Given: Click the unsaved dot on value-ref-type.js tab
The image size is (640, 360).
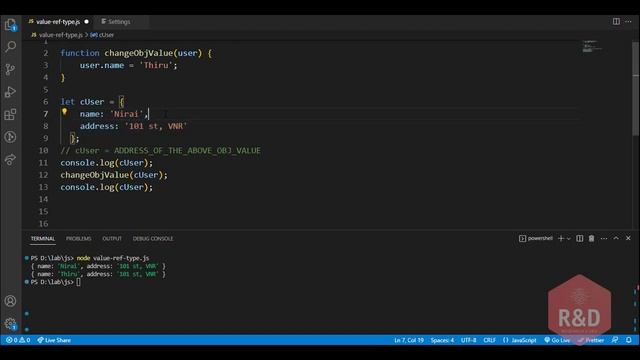Looking at the screenshot, I should click(x=87, y=22).
